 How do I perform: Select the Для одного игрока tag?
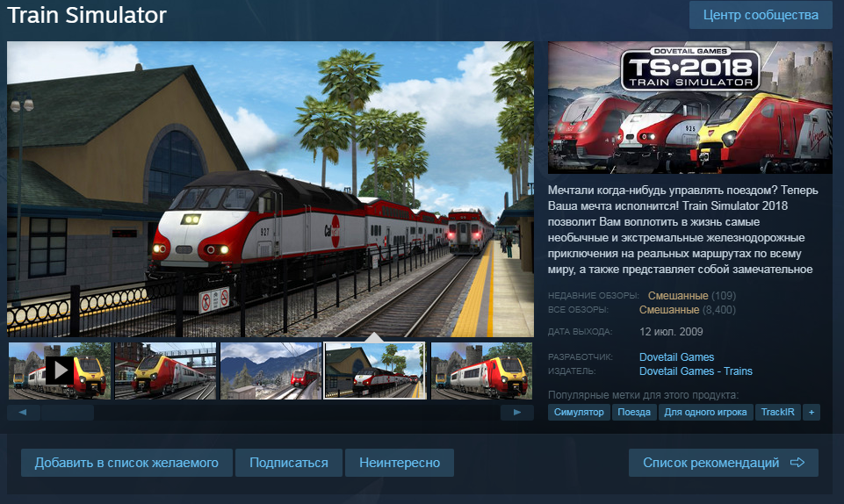[x=705, y=412]
